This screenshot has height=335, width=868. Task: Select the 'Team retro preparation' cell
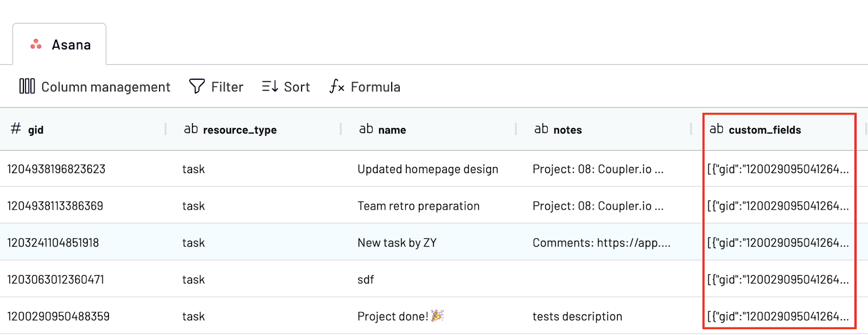click(418, 206)
